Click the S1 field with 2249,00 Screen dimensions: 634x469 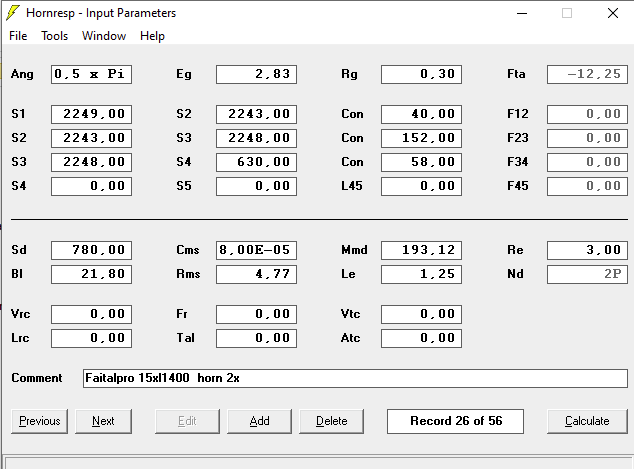91,114
